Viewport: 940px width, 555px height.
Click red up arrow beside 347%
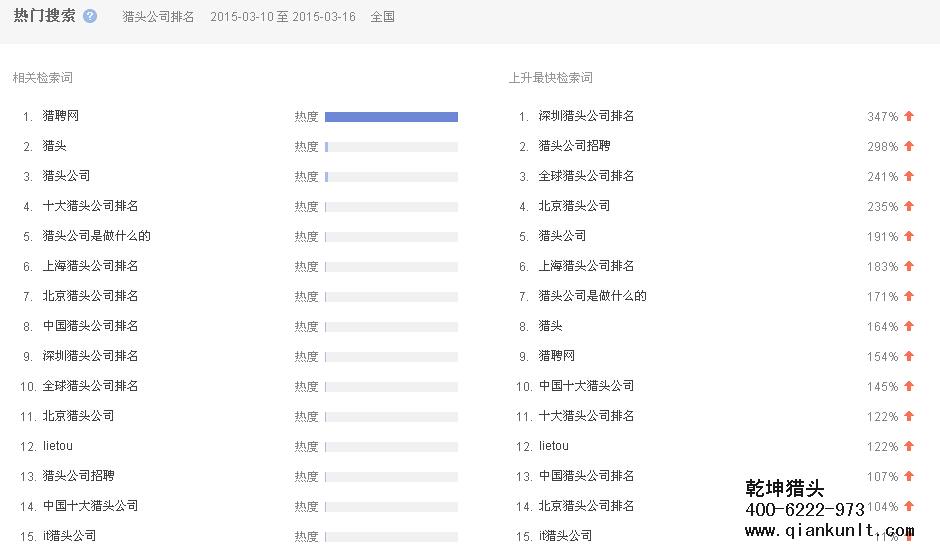pos(909,116)
